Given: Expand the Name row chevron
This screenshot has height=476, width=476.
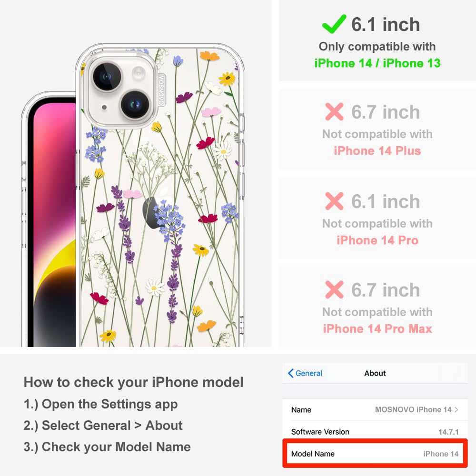Looking at the screenshot, I should click(456, 409).
